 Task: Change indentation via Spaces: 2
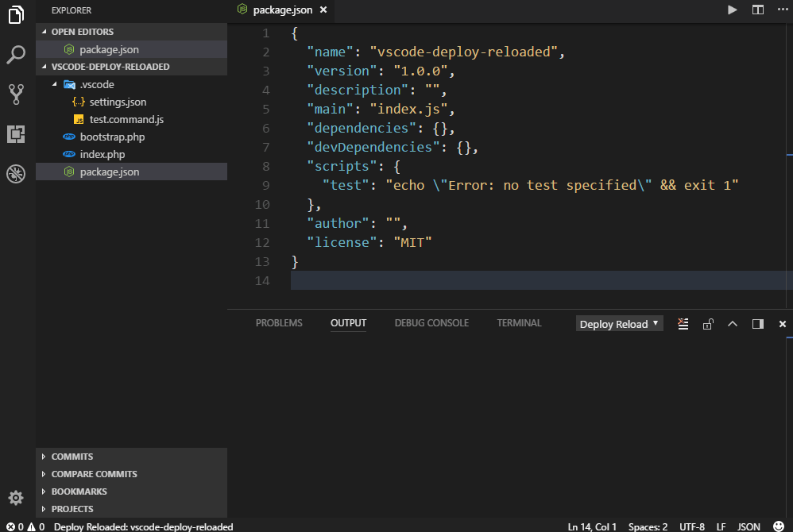(x=648, y=526)
